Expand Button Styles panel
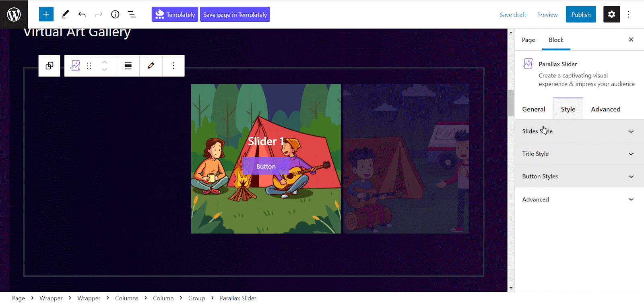644x303 pixels. 579,176
